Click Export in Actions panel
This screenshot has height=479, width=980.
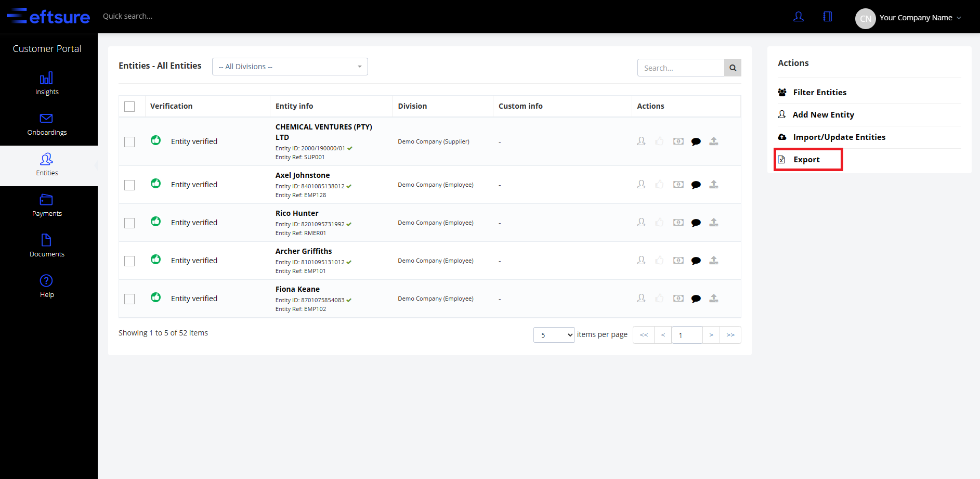coord(806,160)
